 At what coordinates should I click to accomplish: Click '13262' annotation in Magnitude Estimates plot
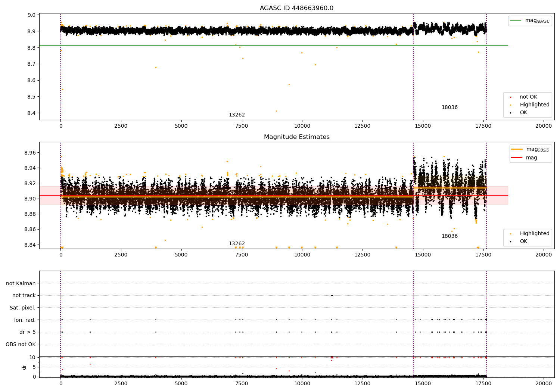tap(237, 244)
